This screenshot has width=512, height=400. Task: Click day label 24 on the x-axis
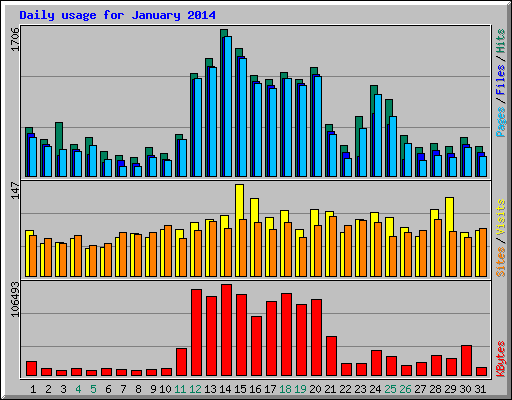[x=375, y=389]
